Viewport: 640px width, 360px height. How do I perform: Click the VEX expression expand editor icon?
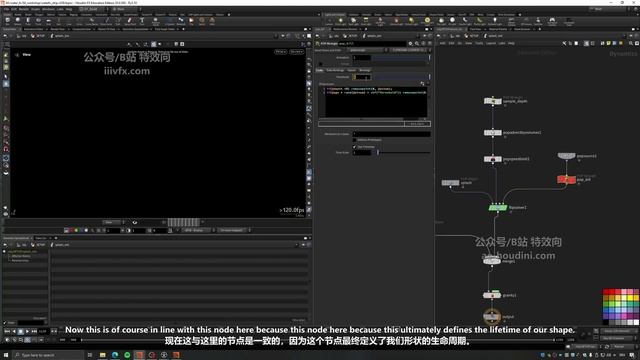[422, 84]
